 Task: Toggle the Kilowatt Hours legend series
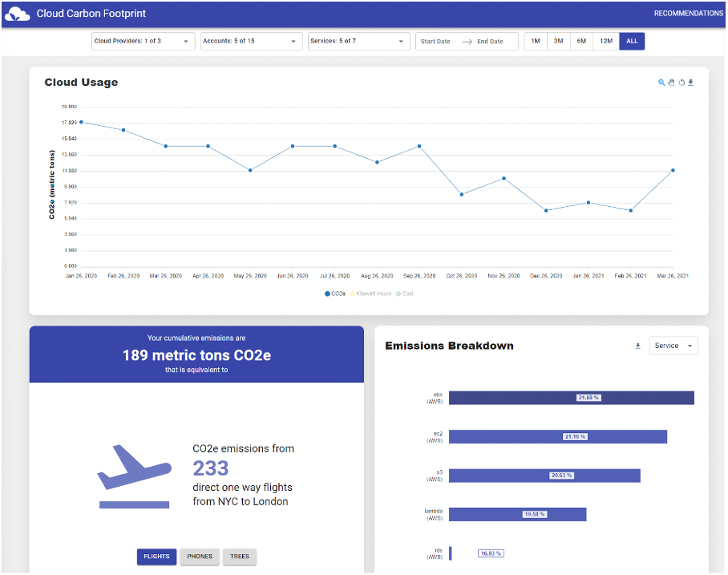[x=370, y=294]
